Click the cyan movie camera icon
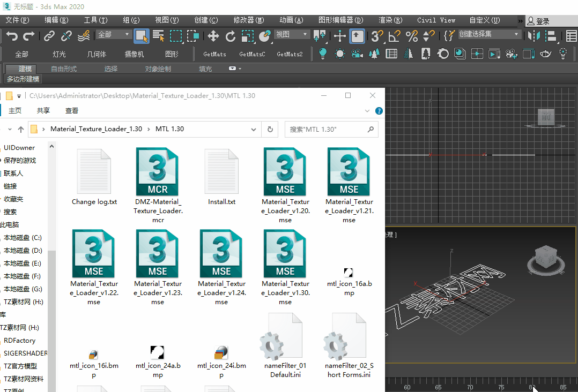The width and height of the screenshot is (578, 392). click(x=357, y=54)
